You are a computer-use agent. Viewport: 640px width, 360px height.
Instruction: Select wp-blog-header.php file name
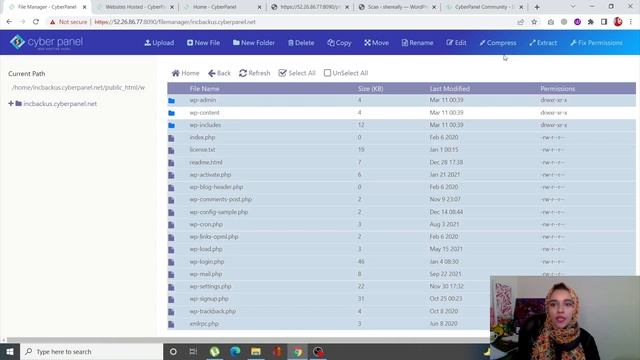216,187
